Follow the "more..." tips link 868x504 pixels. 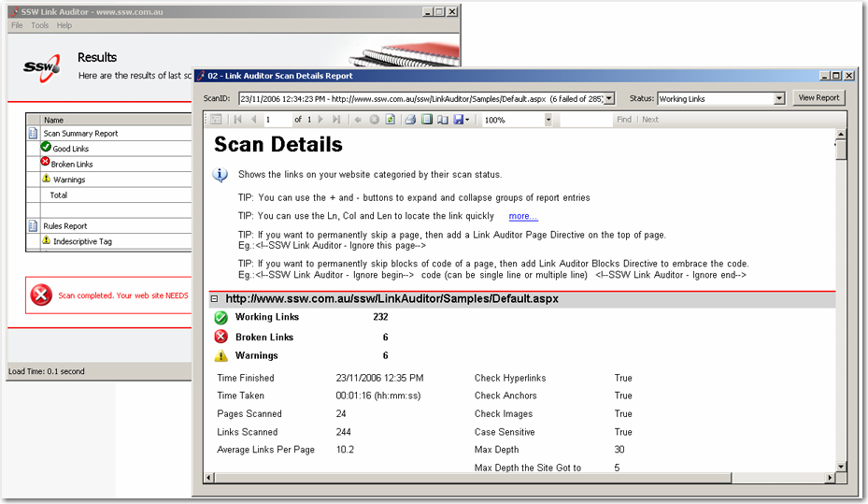[x=522, y=216]
